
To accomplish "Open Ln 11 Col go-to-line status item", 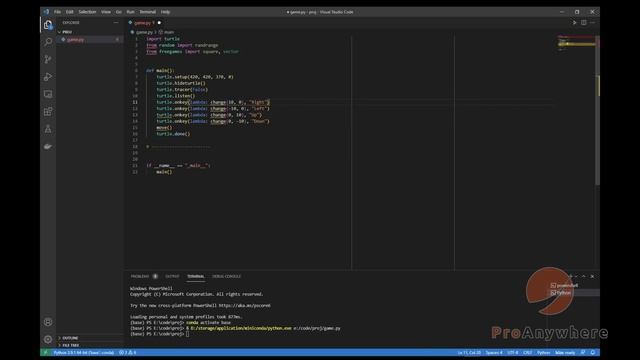I will tap(469, 353).
